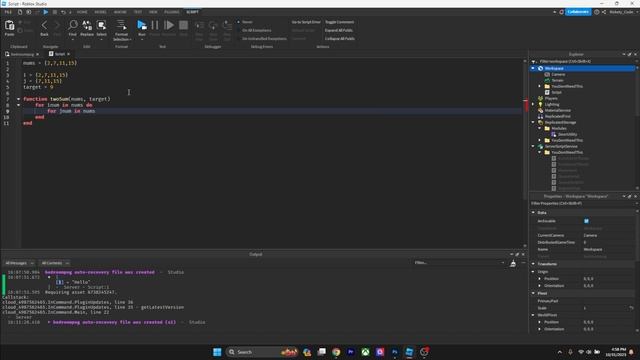Click the Stop square button
The image size is (640, 360).
[184, 25]
